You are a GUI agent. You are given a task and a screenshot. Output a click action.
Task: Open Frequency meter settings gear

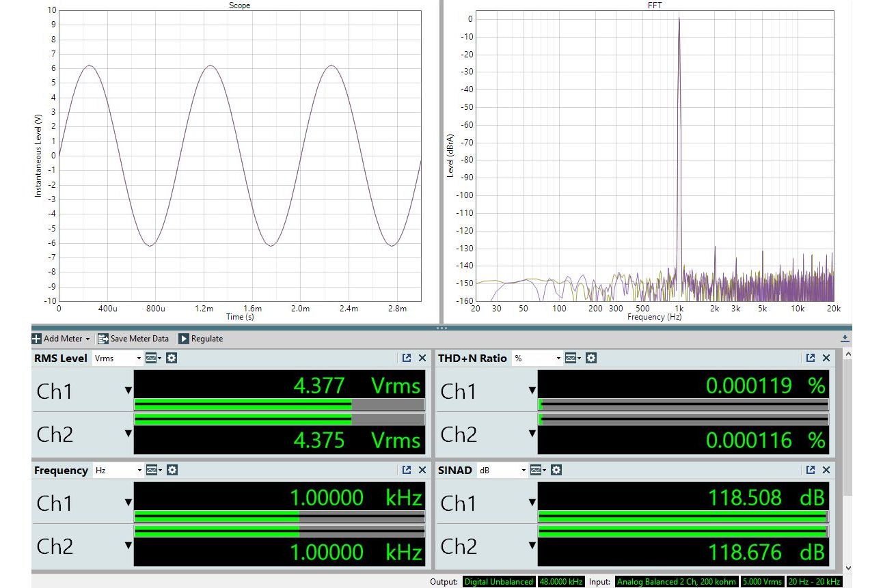(x=172, y=470)
